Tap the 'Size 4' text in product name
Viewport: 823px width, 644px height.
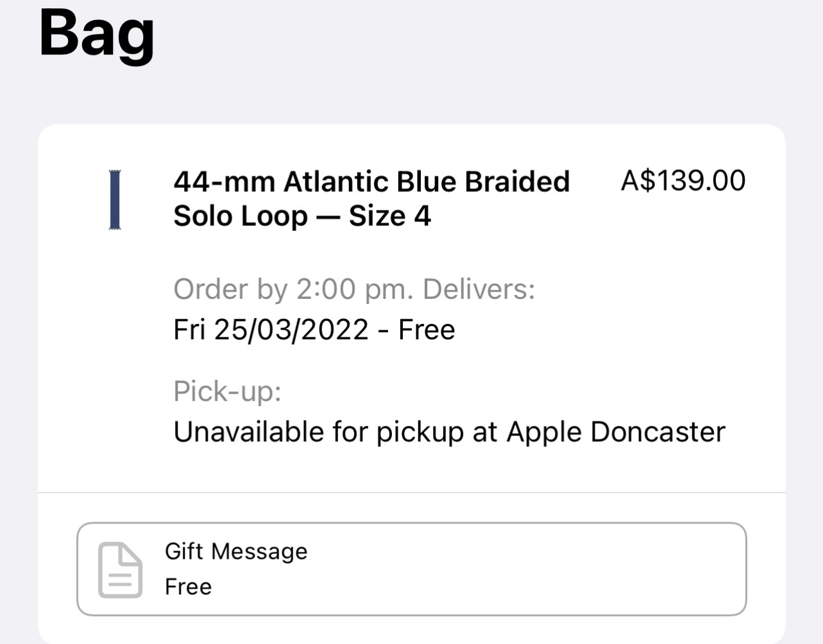[x=389, y=216]
